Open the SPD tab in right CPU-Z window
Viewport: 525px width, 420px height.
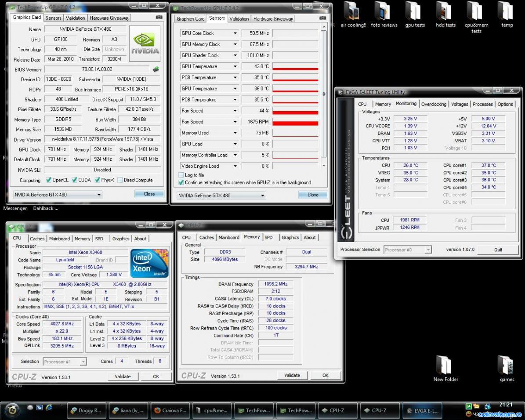click(268, 238)
